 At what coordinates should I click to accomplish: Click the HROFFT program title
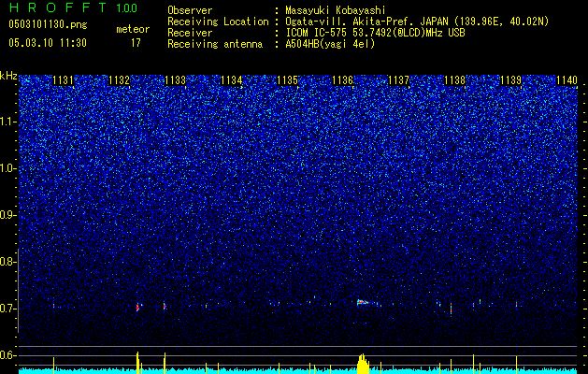pos(58,7)
